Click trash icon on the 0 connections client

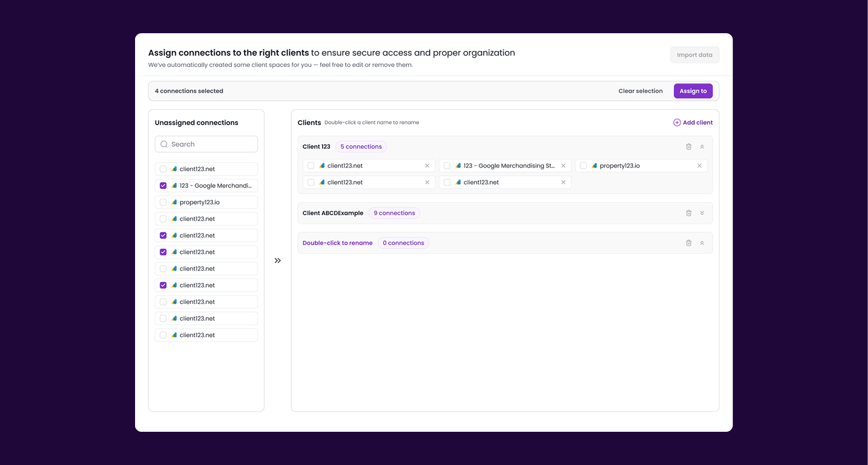(x=689, y=243)
